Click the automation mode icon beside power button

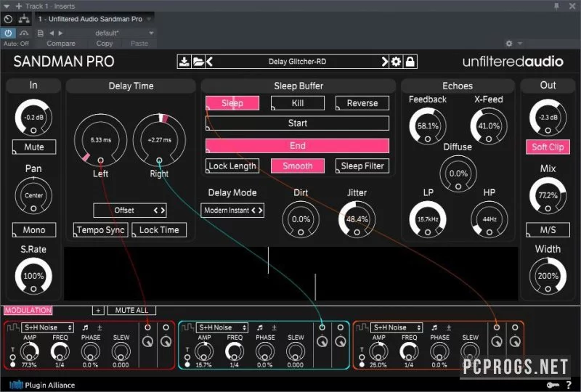coord(24,33)
